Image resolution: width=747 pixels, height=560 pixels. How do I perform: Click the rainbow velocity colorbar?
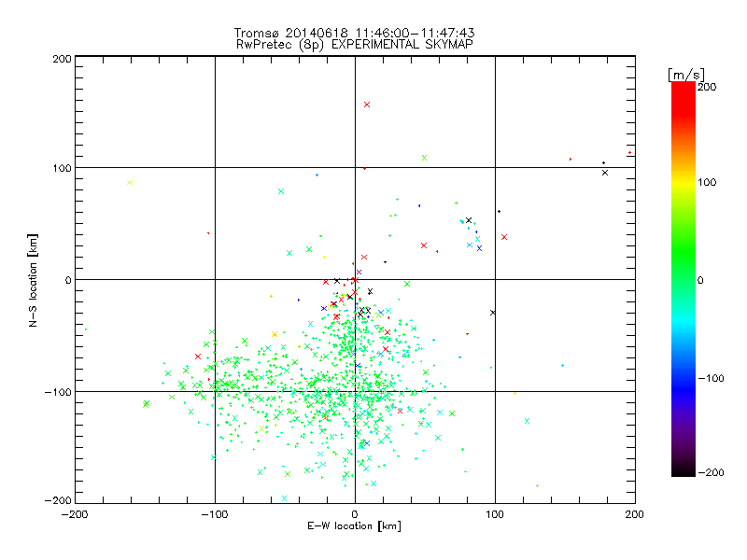pyautogui.click(x=684, y=279)
